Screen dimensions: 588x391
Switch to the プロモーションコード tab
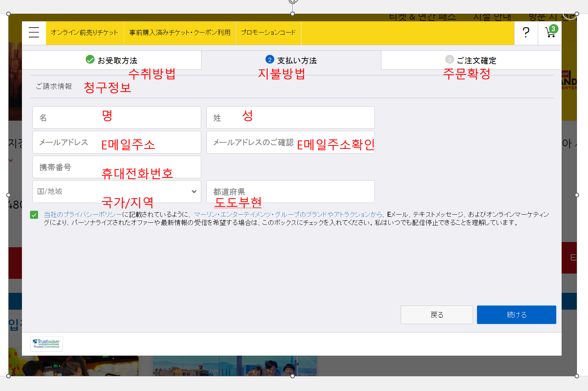[x=268, y=33]
